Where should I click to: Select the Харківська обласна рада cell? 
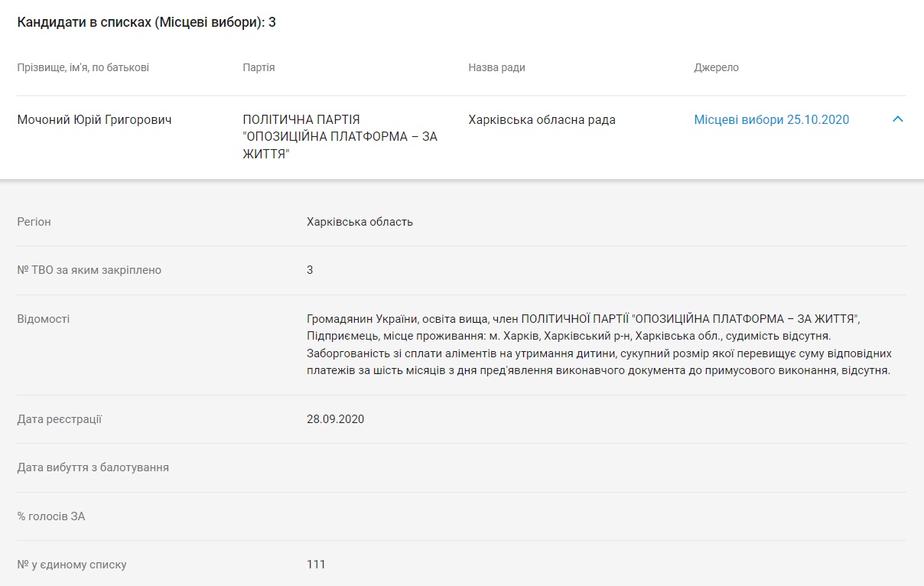542,120
